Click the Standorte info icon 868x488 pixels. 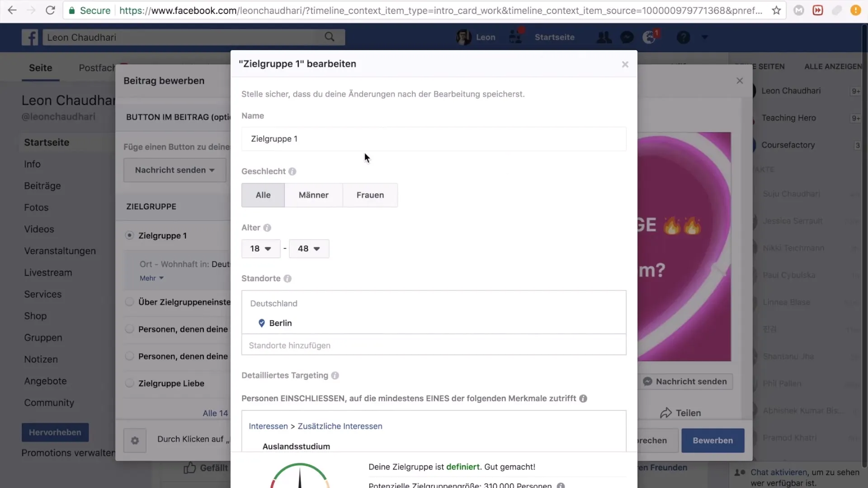pyautogui.click(x=288, y=279)
